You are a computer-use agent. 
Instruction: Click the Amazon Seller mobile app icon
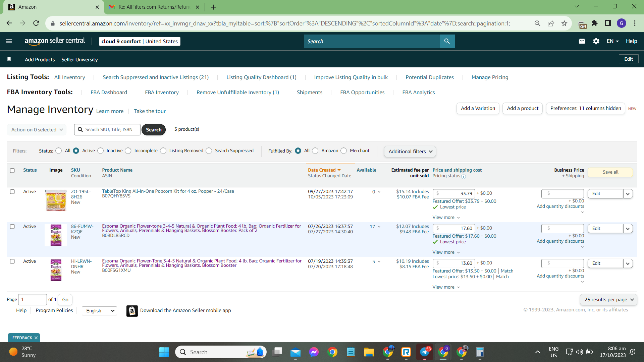132,311
